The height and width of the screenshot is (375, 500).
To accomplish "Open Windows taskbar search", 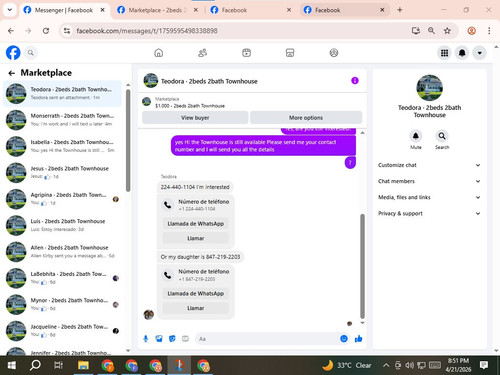I will click(35, 365).
